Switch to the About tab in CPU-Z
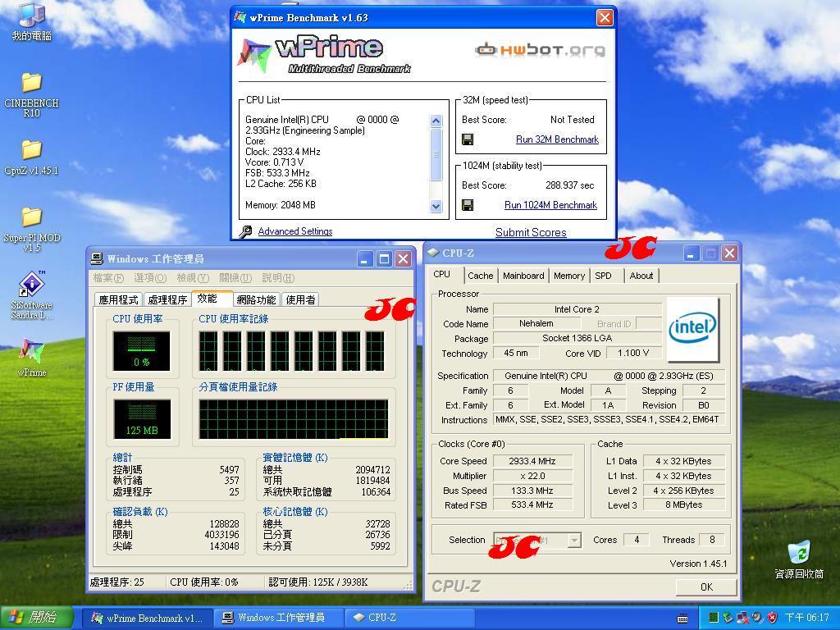The height and width of the screenshot is (630, 840). coord(641,276)
